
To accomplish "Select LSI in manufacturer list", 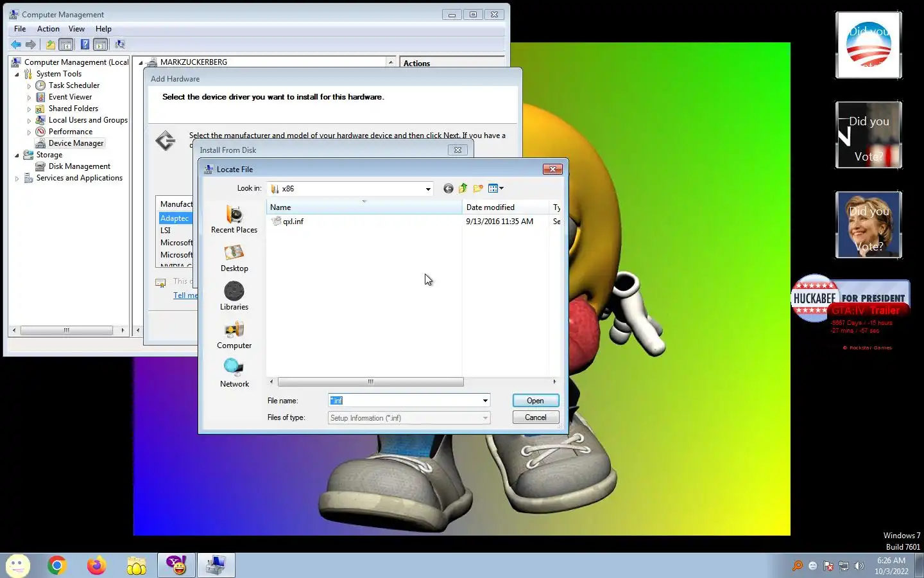I will coord(166,230).
